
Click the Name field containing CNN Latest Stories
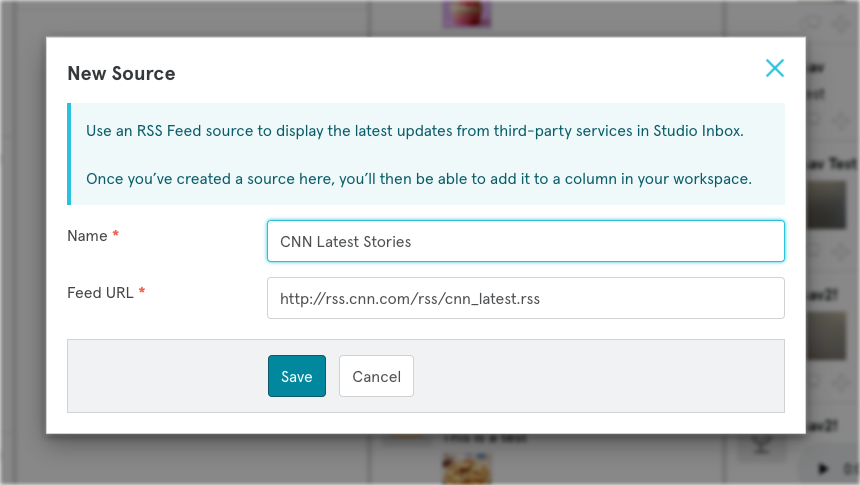point(525,241)
